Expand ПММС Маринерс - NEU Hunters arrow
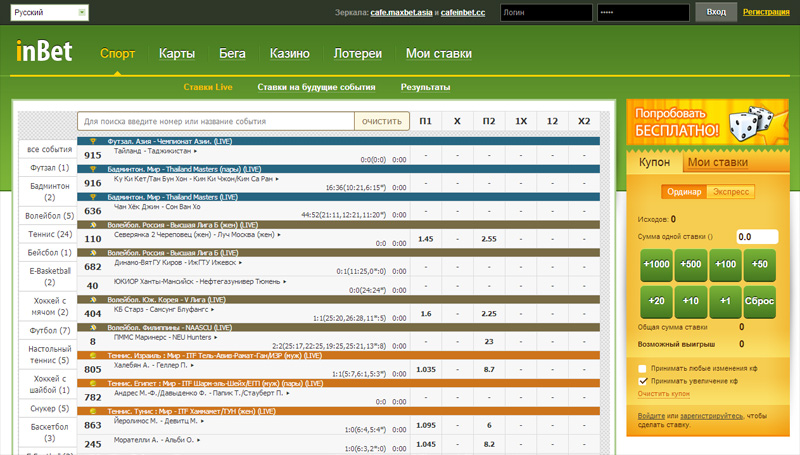This screenshot has height=455, width=800. (x=216, y=337)
